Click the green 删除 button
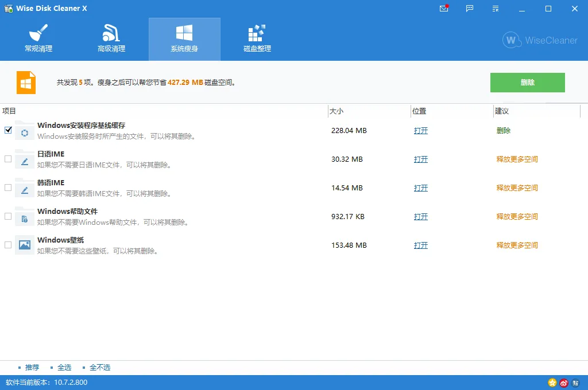The image size is (588, 390). click(527, 82)
